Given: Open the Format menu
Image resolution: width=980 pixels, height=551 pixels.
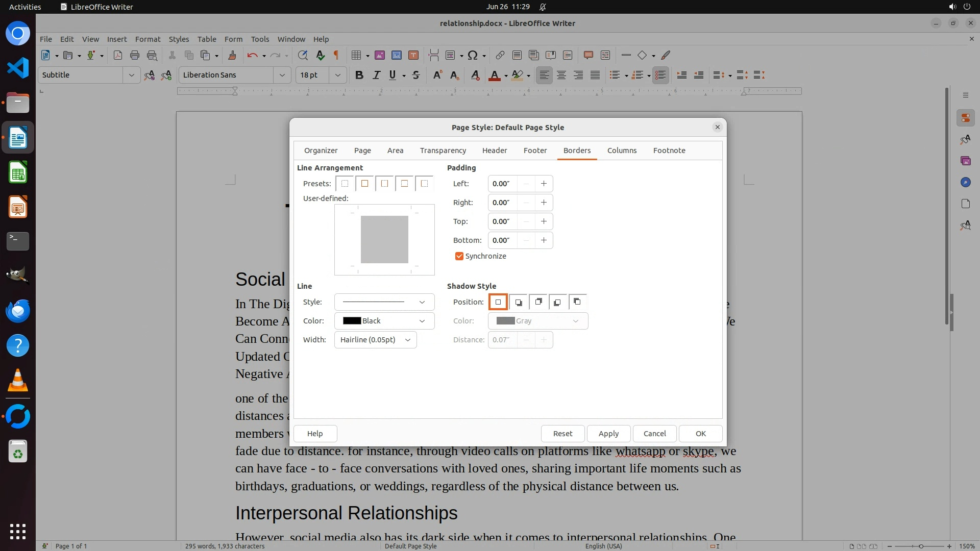Looking at the screenshot, I should click(x=148, y=39).
